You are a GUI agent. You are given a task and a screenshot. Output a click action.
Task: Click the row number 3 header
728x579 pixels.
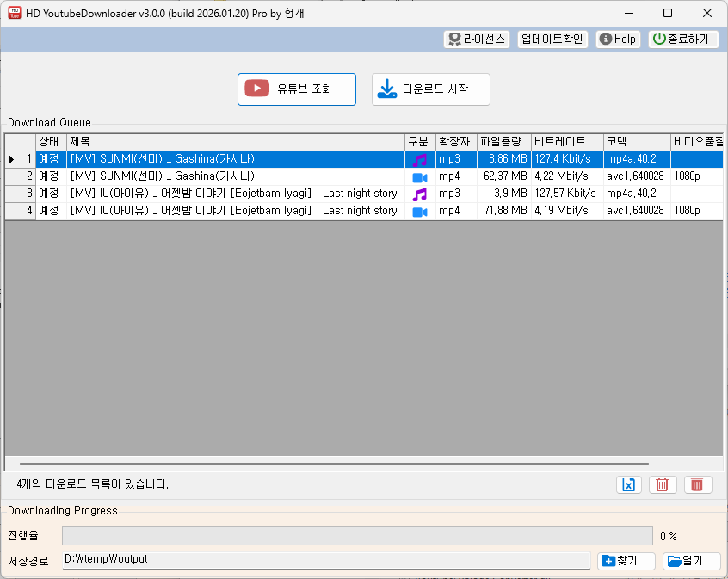point(21,194)
